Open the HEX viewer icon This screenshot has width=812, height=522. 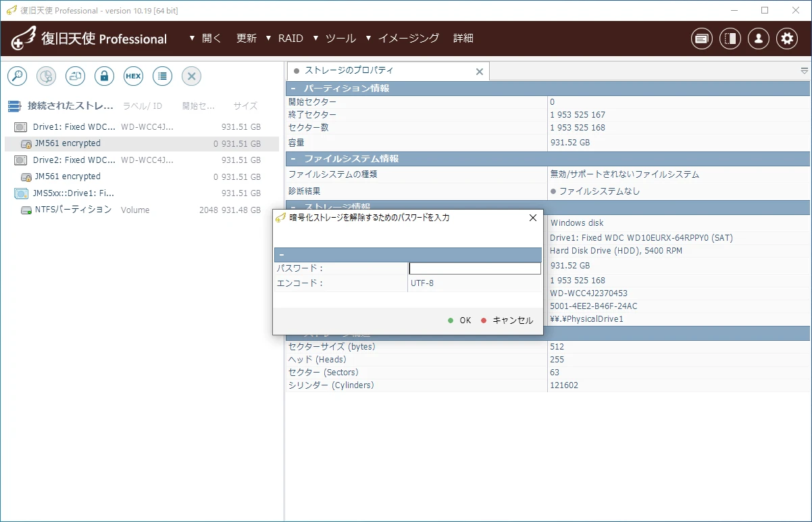(x=133, y=76)
